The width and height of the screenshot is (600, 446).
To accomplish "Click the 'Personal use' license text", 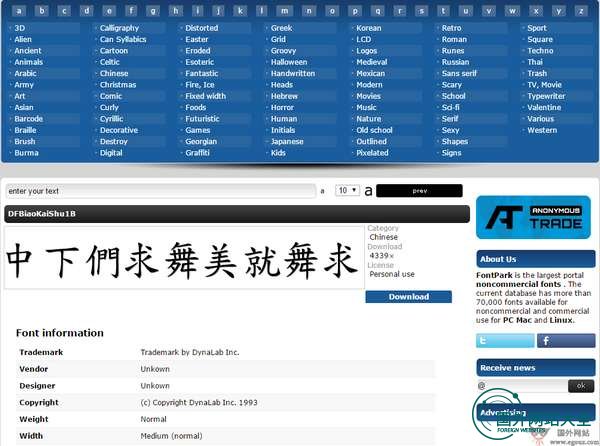I will pos(392,274).
